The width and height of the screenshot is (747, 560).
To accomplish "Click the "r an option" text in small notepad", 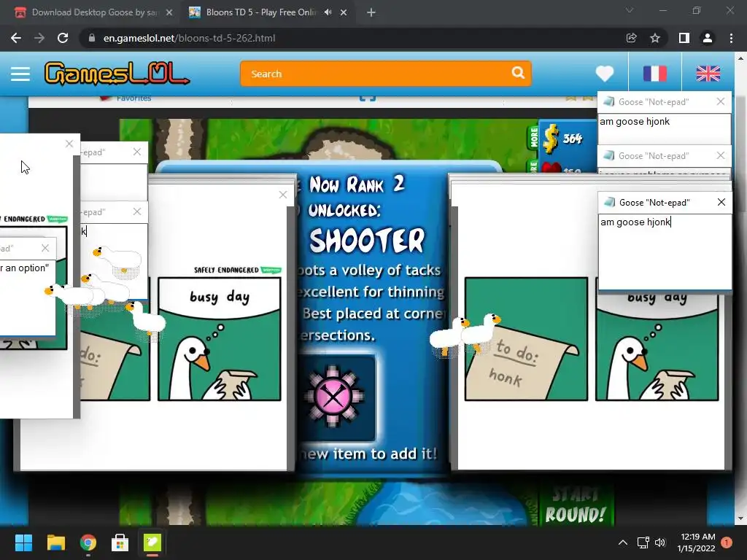I will point(25,268).
